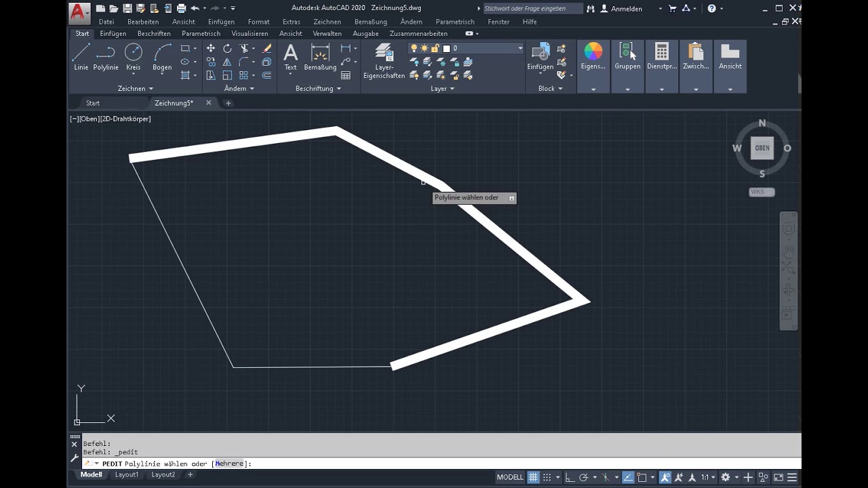Click the Rotate tool icon
Viewport: 868px width, 488px height.
pos(227,48)
